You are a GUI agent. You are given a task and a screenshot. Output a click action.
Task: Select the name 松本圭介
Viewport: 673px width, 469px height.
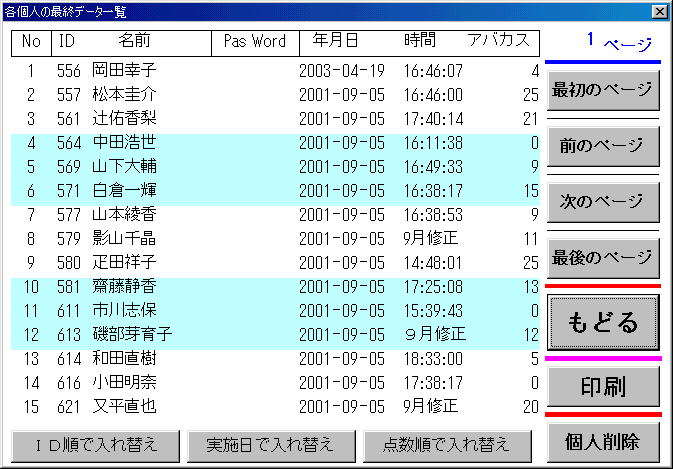124,95
